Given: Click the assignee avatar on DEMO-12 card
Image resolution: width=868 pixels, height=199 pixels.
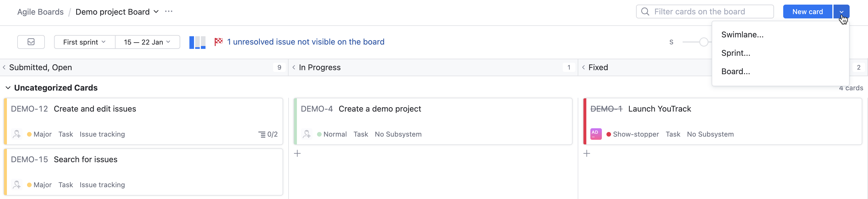Looking at the screenshot, I should [x=16, y=134].
